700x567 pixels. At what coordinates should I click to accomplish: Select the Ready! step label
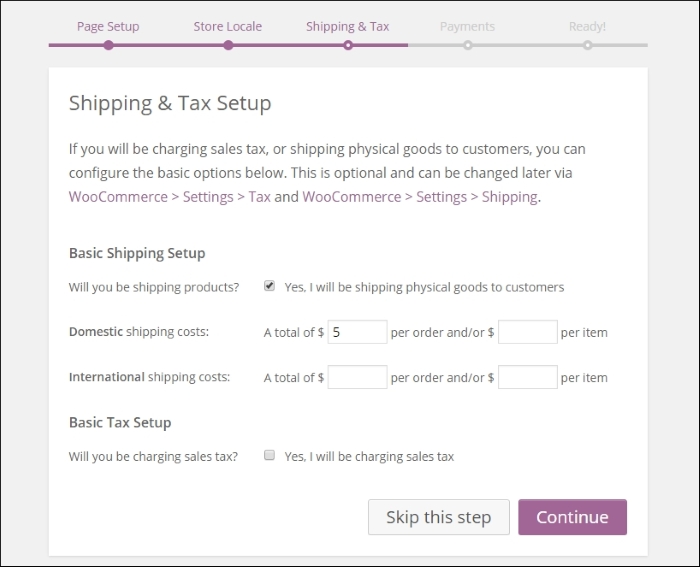(x=587, y=26)
